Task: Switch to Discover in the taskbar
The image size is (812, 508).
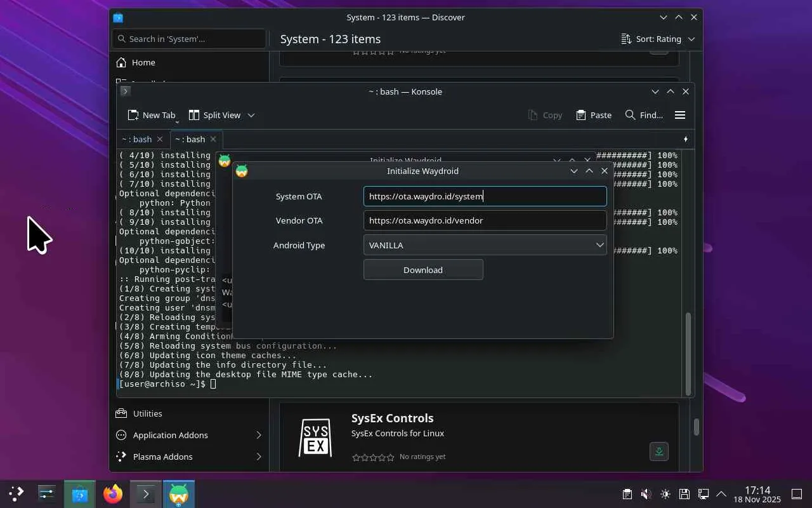Action: tap(80, 494)
